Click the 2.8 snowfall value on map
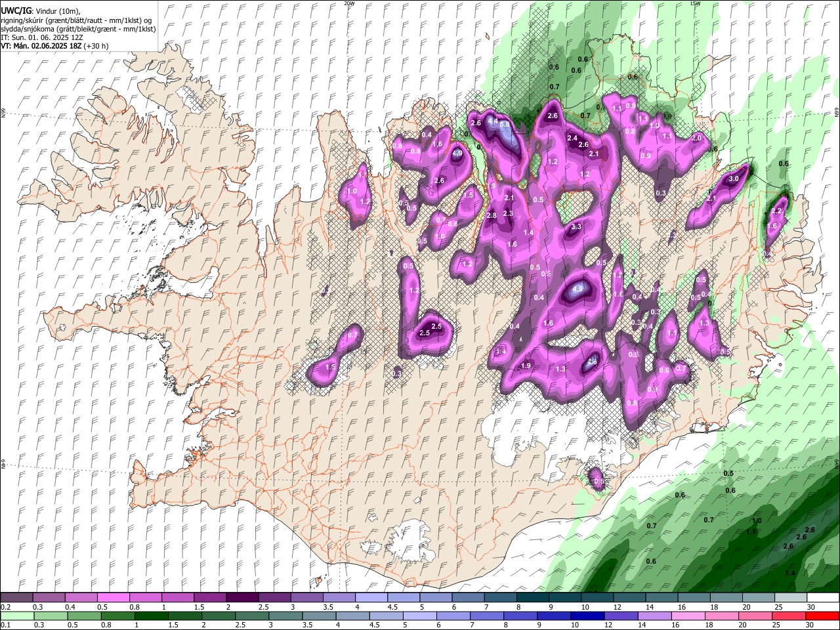Image resolution: width=840 pixels, height=630 pixels. tap(492, 216)
